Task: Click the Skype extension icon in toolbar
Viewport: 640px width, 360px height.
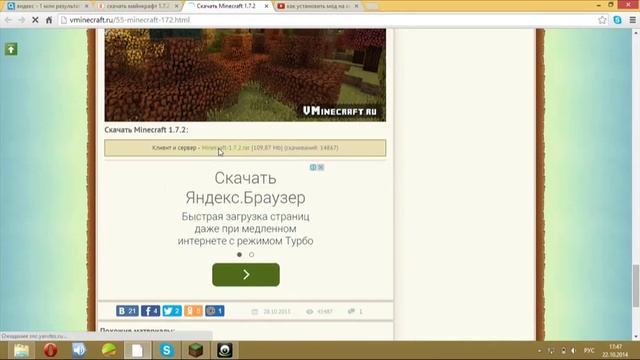Action: pos(618,20)
